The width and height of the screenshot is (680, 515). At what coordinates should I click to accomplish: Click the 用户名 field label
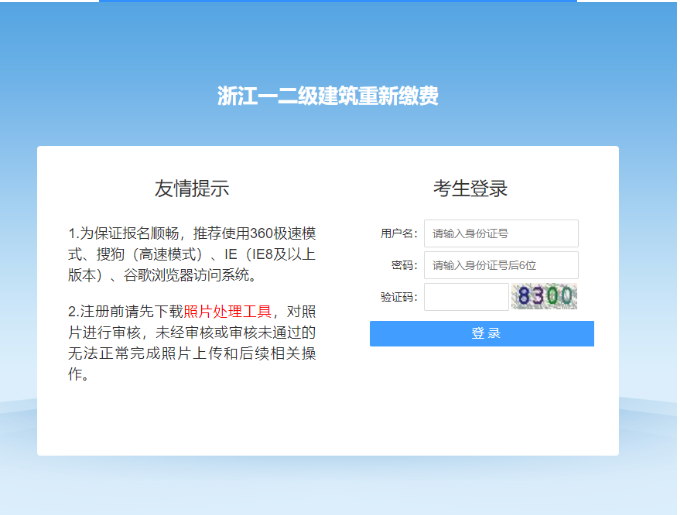point(398,233)
